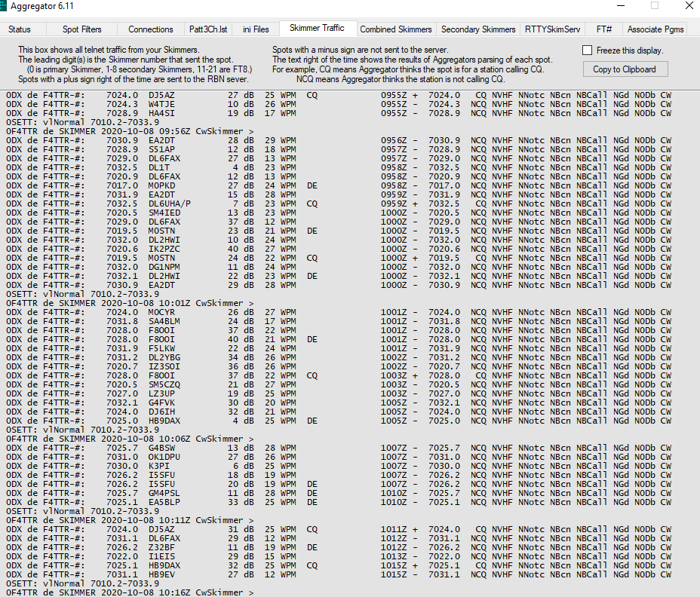Viewport: 700px width, 597px height.
Task: Open the RTTYSkimServ tab
Action: 552,29
